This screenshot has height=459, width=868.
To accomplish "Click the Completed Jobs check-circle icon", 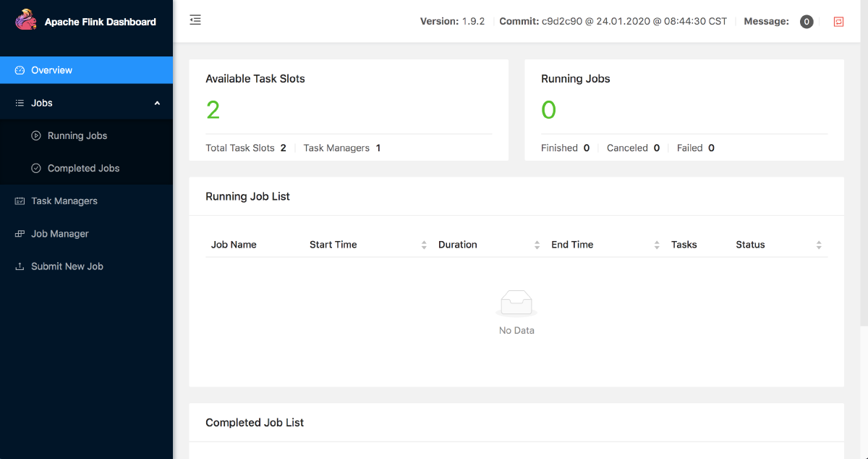I will (36, 168).
